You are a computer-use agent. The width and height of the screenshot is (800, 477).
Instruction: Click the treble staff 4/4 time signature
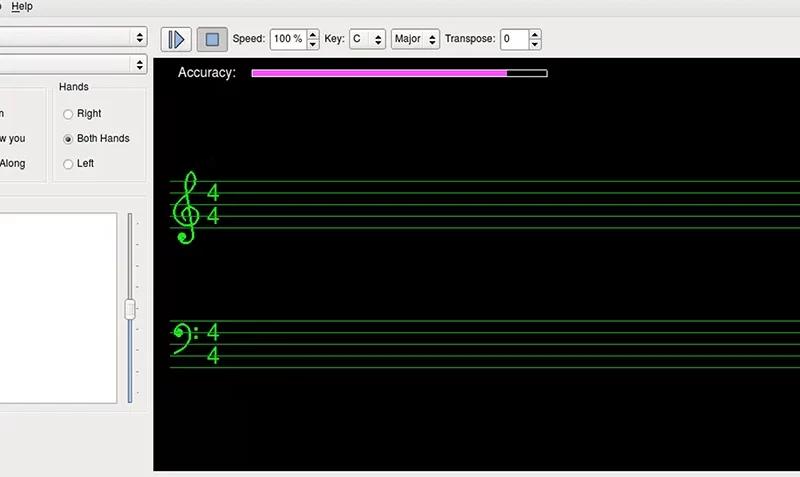pos(213,204)
